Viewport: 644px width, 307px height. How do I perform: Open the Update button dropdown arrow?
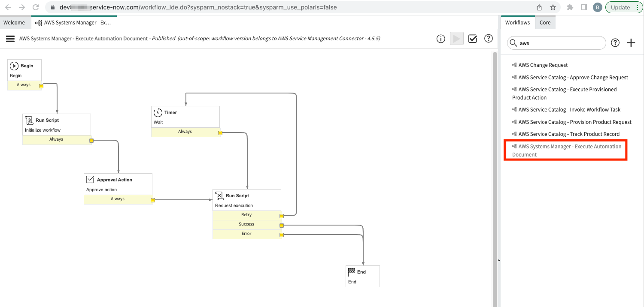[638, 7]
